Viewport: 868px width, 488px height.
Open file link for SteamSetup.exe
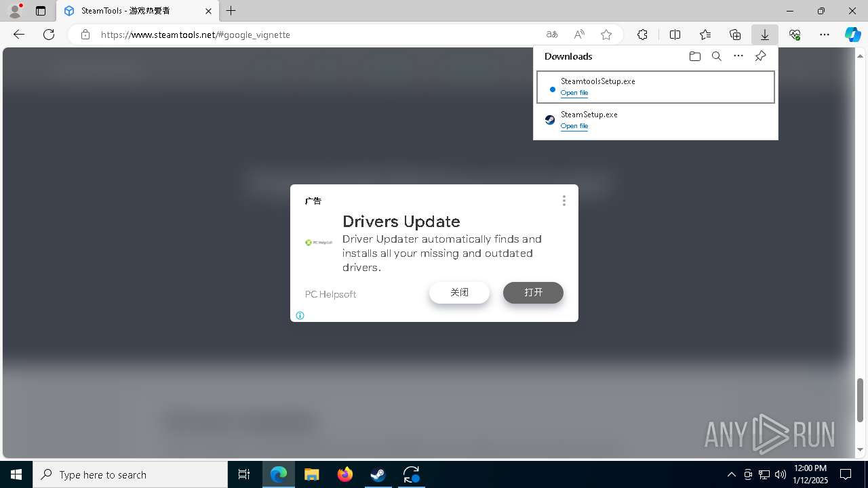click(574, 126)
